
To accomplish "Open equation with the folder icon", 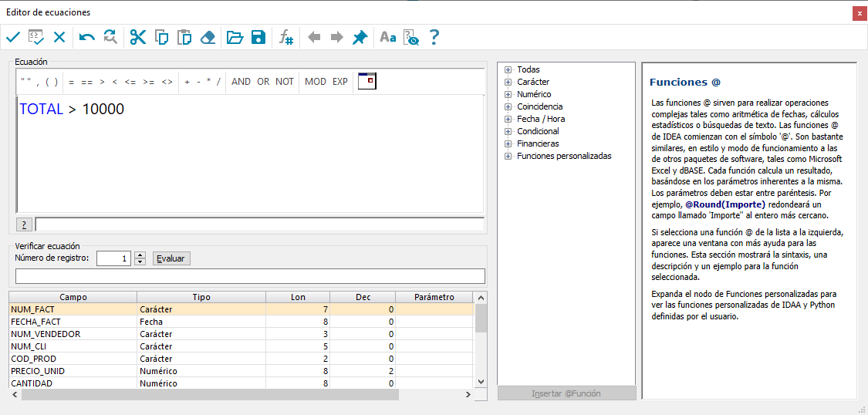I will (235, 37).
